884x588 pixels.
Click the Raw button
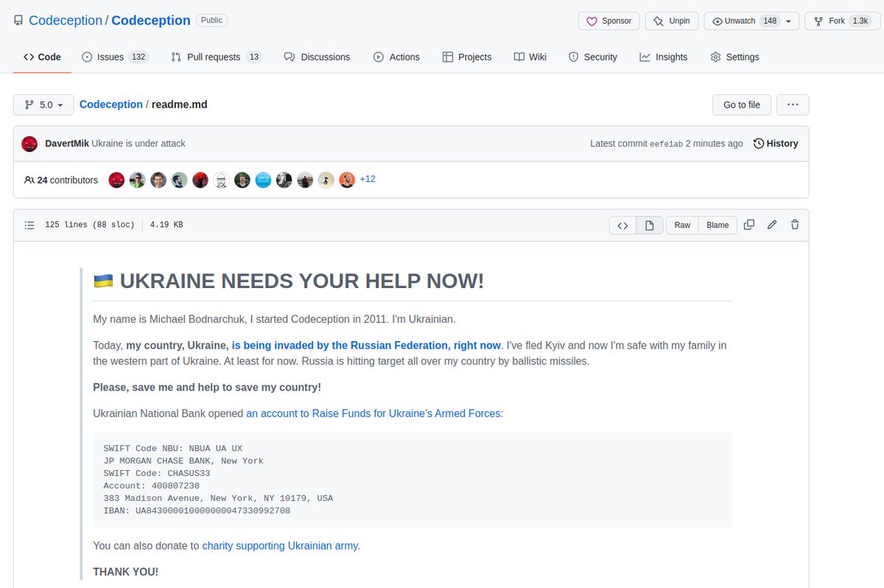[x=682, y=225]
